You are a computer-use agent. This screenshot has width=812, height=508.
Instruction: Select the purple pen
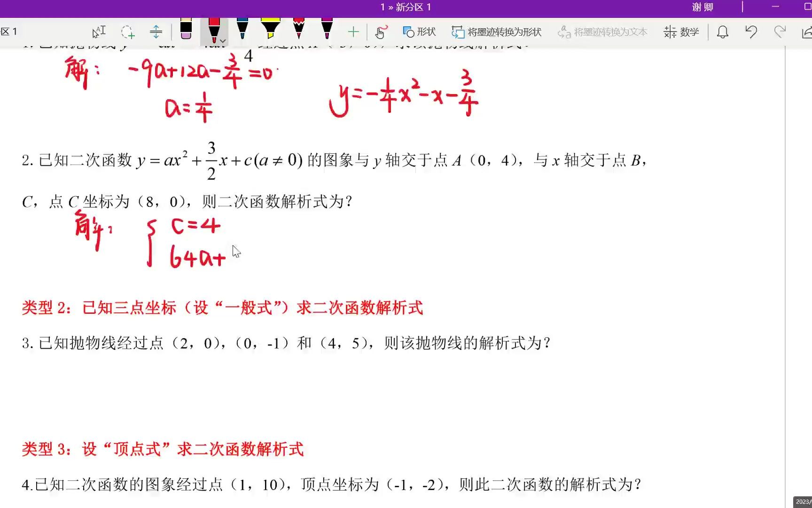[x=326, y=31]
